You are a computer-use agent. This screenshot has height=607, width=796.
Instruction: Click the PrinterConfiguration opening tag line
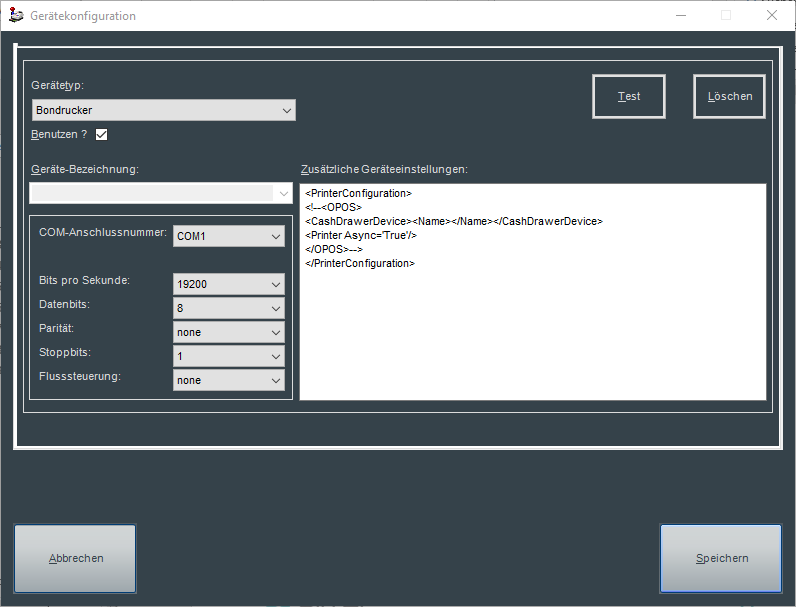[x=359, y=193]
